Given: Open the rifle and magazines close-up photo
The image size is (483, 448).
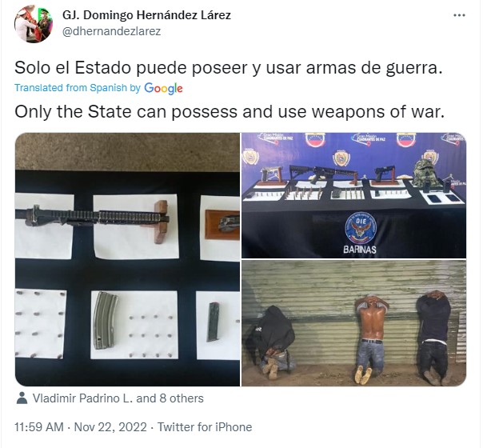Looking at the screenshot, I should tap(127, 259).
